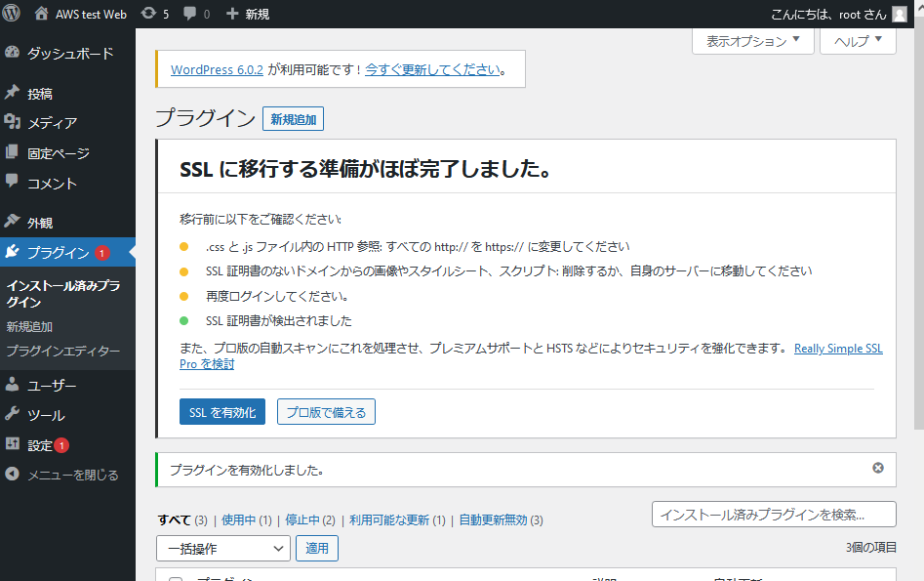Filter plugins by 使用中
924x581 pixels.
[239, 519]
